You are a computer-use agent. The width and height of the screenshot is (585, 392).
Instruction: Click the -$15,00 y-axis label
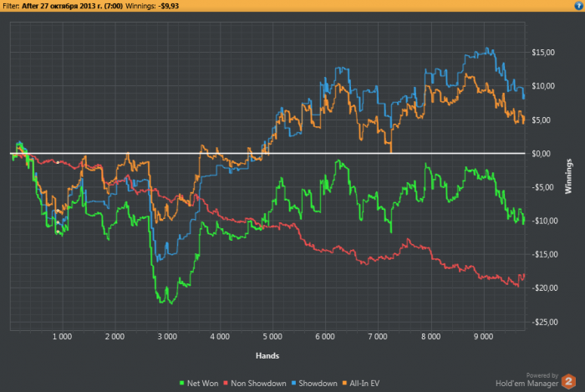click(x=545, y=255)
